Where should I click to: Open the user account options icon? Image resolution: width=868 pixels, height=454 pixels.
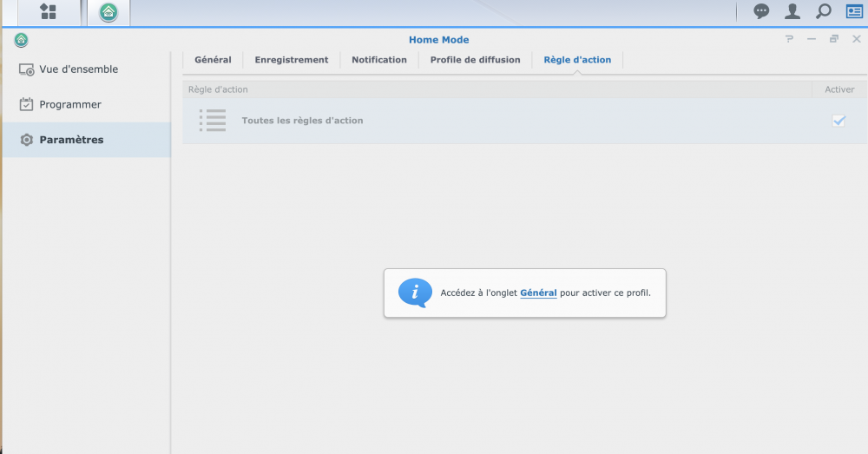(x=792, y=11)
